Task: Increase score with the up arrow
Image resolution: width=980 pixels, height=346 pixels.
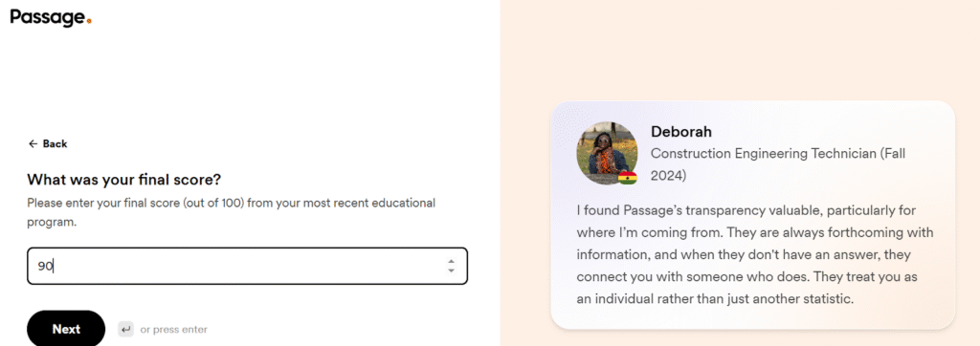Action: [x=452, y=262]
